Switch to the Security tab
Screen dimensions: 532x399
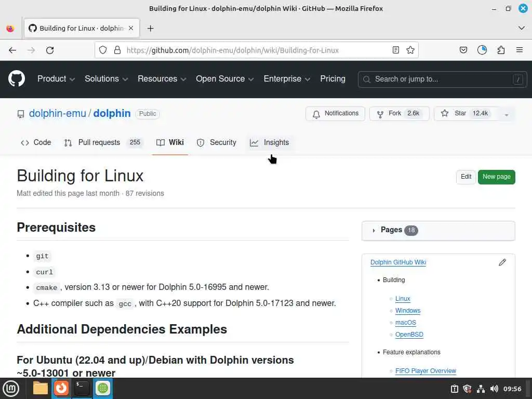pos(217,142)
